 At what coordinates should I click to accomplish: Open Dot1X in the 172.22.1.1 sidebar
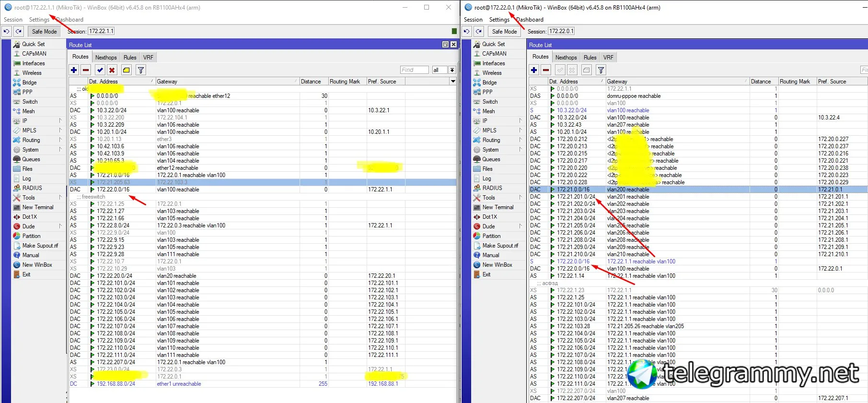pos(30,217)
